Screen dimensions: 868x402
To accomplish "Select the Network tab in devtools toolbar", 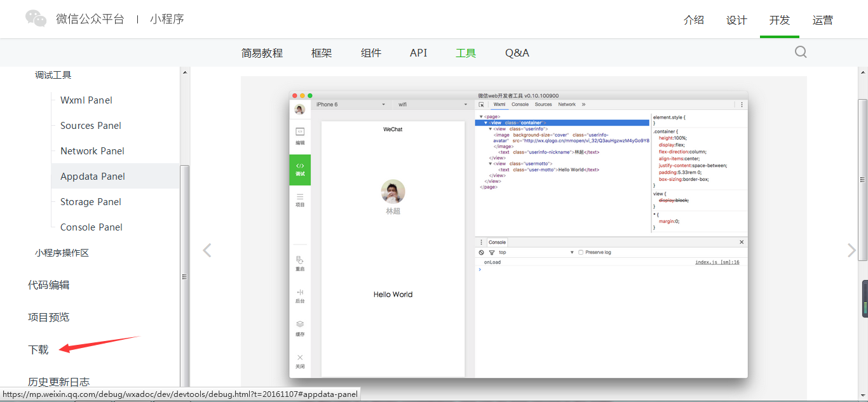I will click(567, 104).
